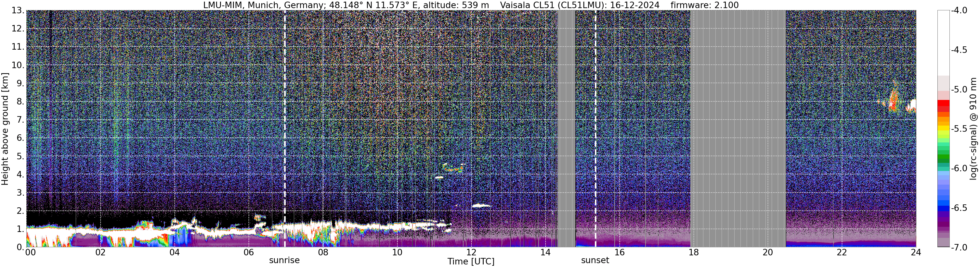Click the y-axis tick label 13.
980x268 pixels.
coord(18,11)
